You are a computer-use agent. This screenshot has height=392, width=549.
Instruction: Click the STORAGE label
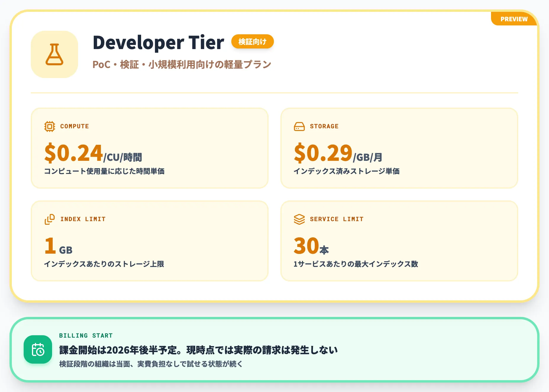point(324,126)
